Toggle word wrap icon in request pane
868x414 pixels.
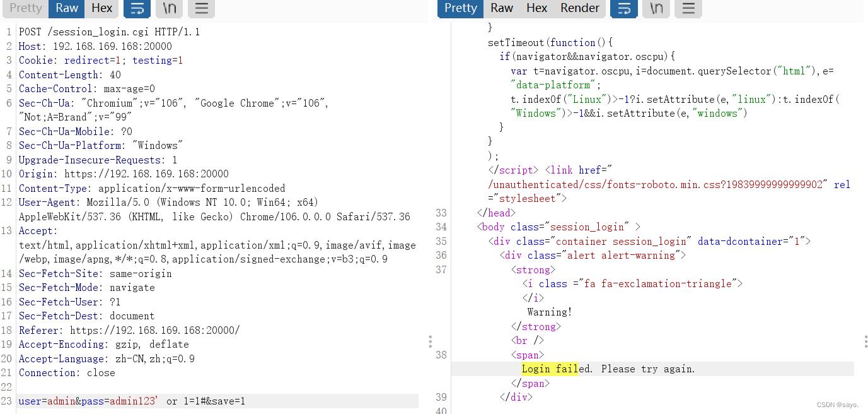(x=136, y=8)
